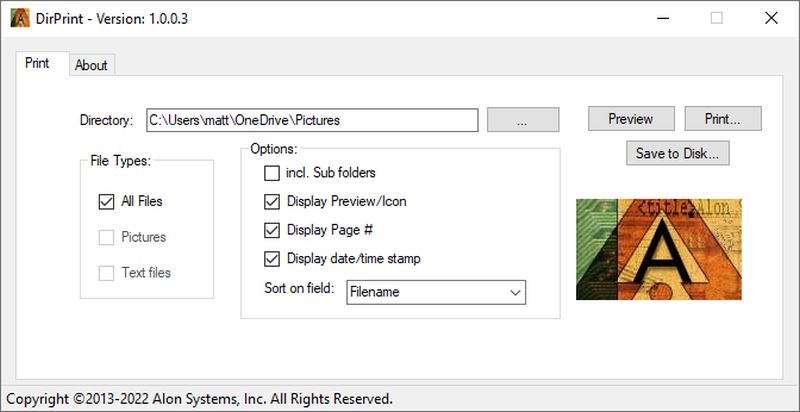Click the Directory path input field
This screenshot has width=800, height=412.
pos(312,120)
